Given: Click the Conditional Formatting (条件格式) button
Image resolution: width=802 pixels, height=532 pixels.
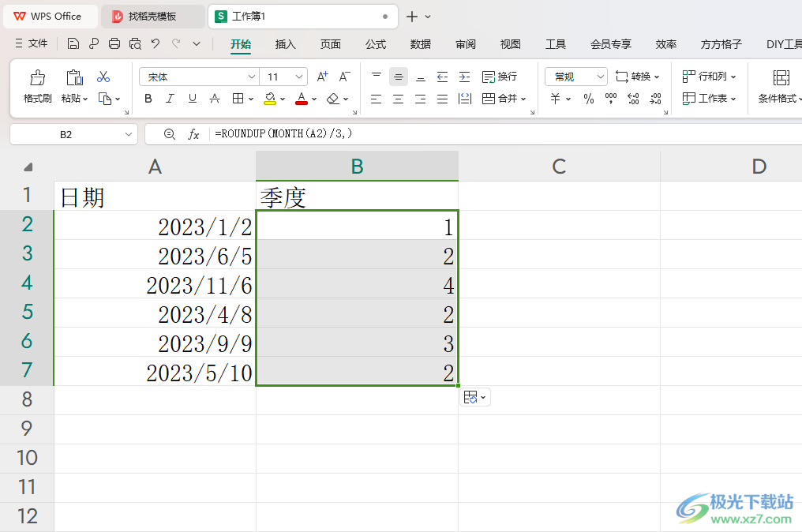Looking at the screenshot, I should click(779, 87).
